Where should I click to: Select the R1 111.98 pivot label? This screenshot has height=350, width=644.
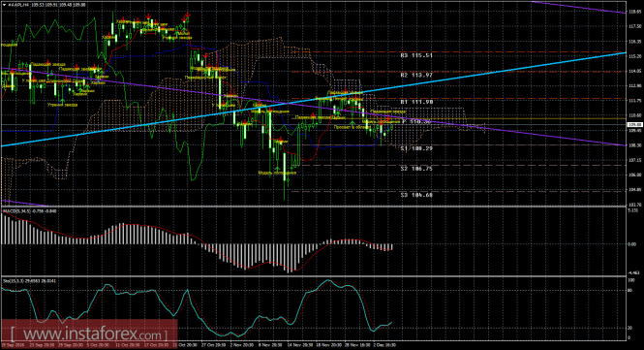416,102
